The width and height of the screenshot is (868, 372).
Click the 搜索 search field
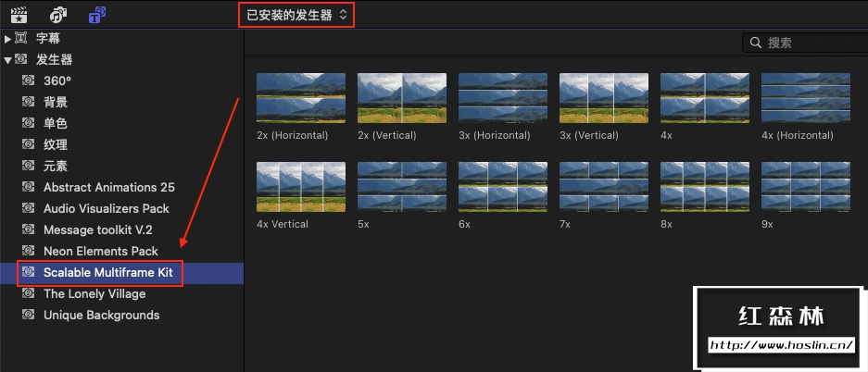[x=805, y=43]
